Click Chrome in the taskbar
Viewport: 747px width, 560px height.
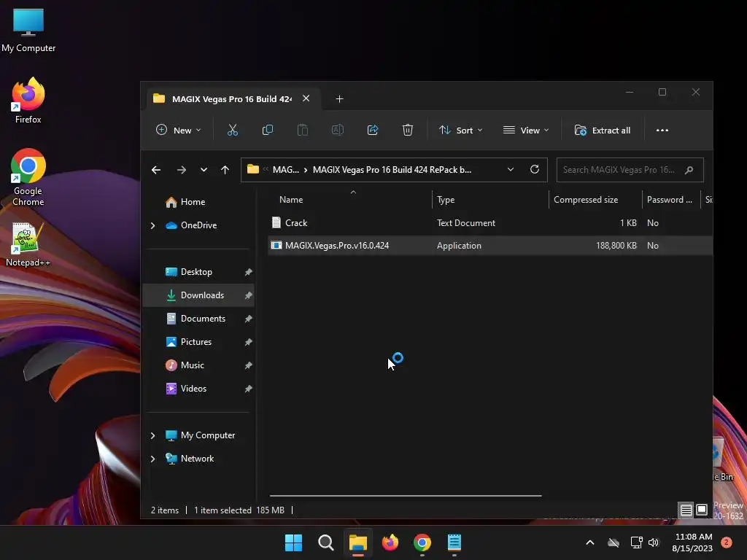pyautogui.click(x=422, y=542)
